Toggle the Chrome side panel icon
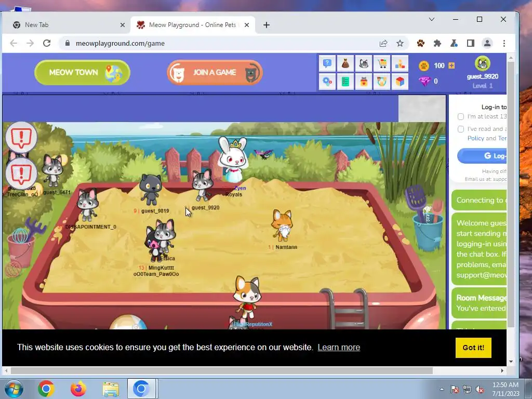The image size is (532, 399). (x=471, y=43)
